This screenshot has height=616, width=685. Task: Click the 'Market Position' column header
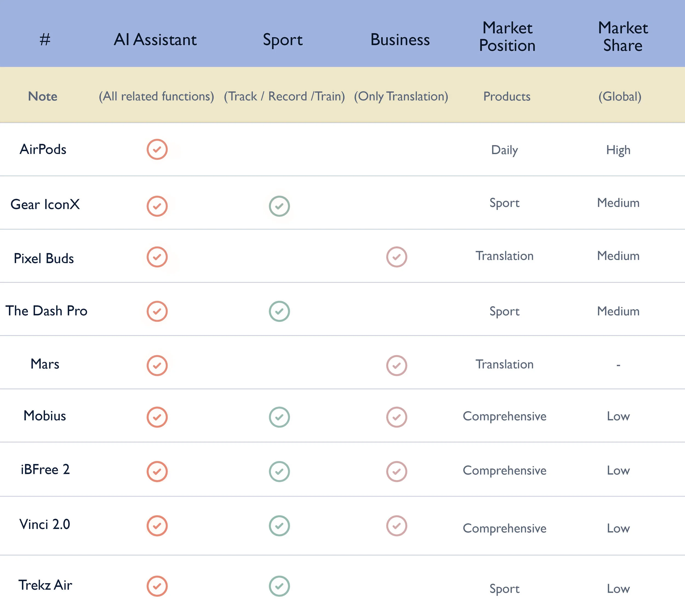click(507, 37)
